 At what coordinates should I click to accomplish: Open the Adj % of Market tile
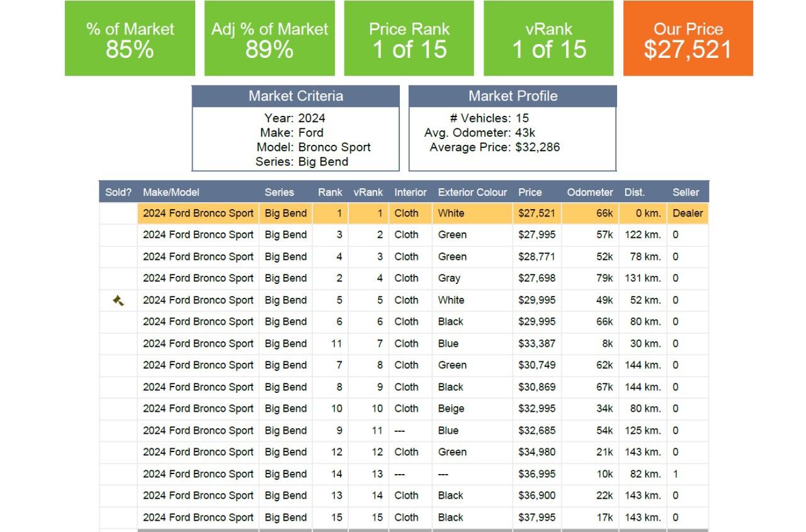pyautogui.click(x=270, y=38)
